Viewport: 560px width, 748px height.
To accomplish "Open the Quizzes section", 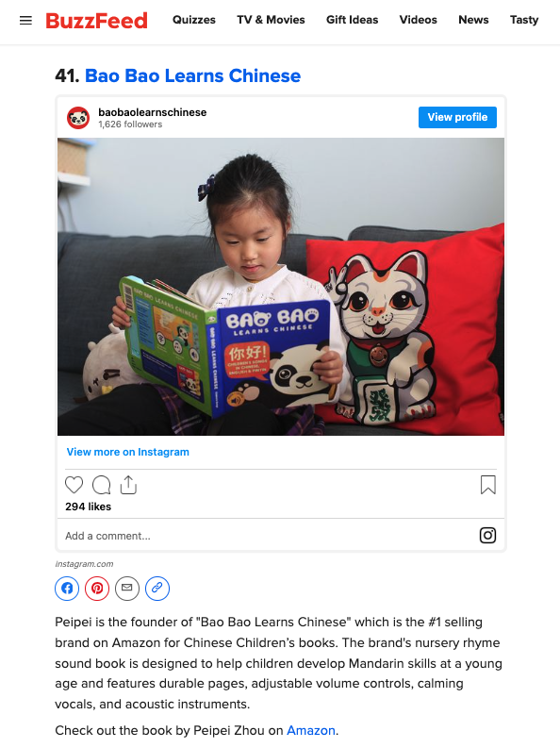I will coord(194,20).
